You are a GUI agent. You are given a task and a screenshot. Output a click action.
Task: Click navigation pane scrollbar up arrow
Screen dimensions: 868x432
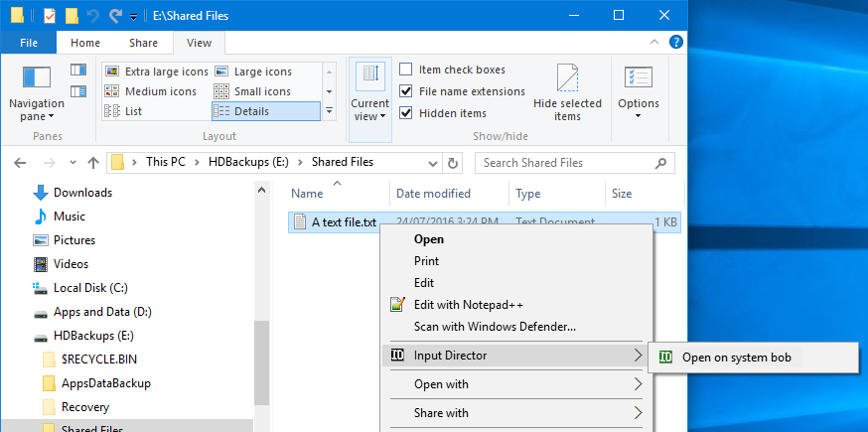click(x=261, y=190)
